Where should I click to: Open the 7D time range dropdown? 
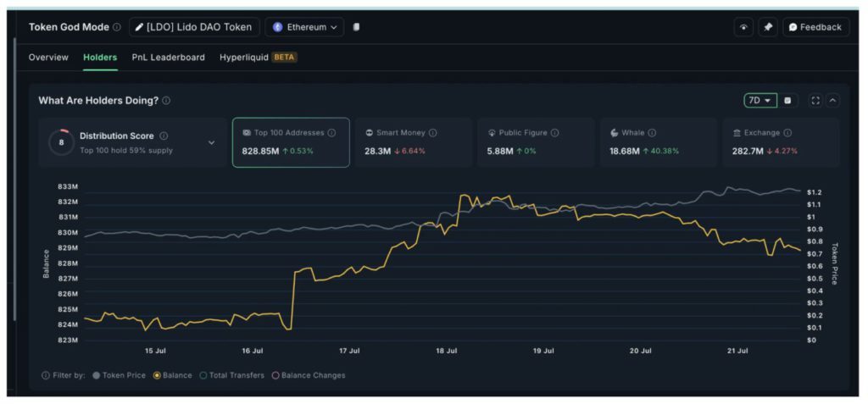tap(759, 101)
